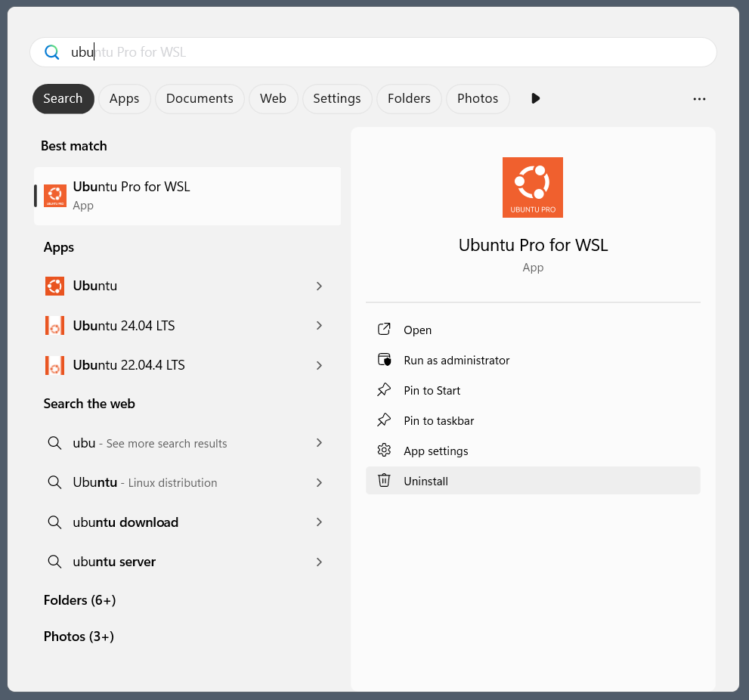Click search icon beside 'ubu - See more search results'
The image size is (749, 700).
point(54,443)
